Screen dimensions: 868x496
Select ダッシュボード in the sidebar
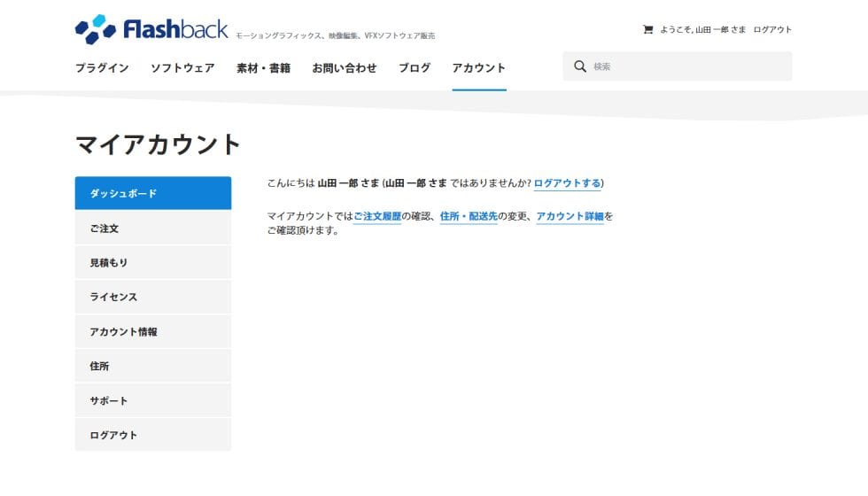click(153, 193)
